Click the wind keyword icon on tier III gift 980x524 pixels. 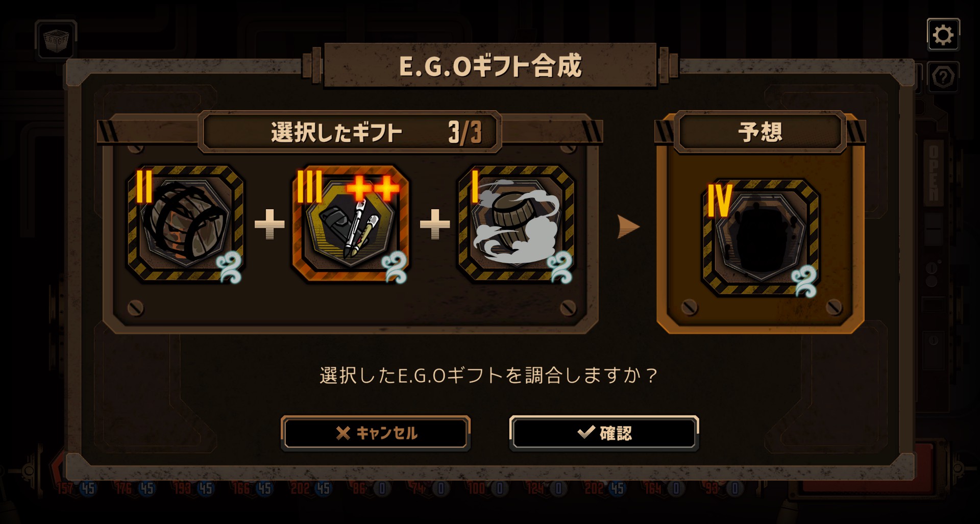tap(395, 267)
